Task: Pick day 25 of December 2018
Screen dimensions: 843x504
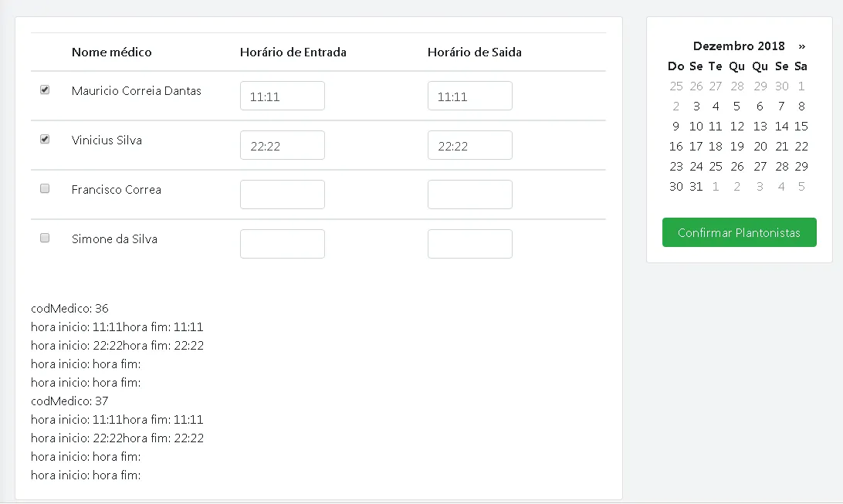Action: pyautogui.click(x=716, y=167)
